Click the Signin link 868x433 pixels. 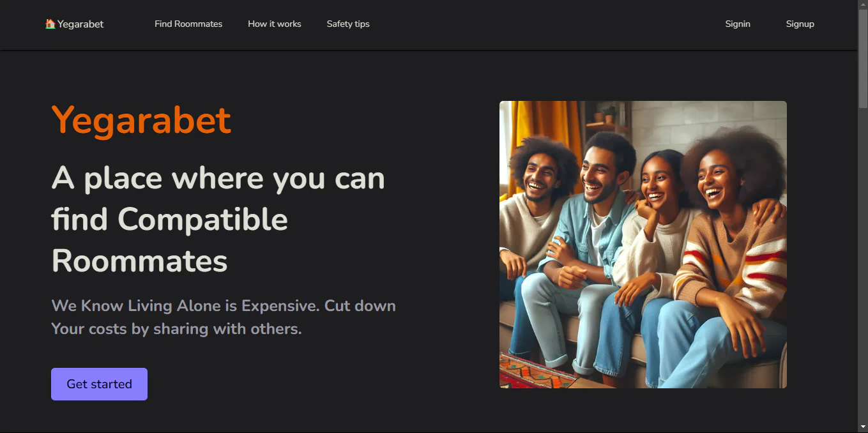click(x=738, y=24)
